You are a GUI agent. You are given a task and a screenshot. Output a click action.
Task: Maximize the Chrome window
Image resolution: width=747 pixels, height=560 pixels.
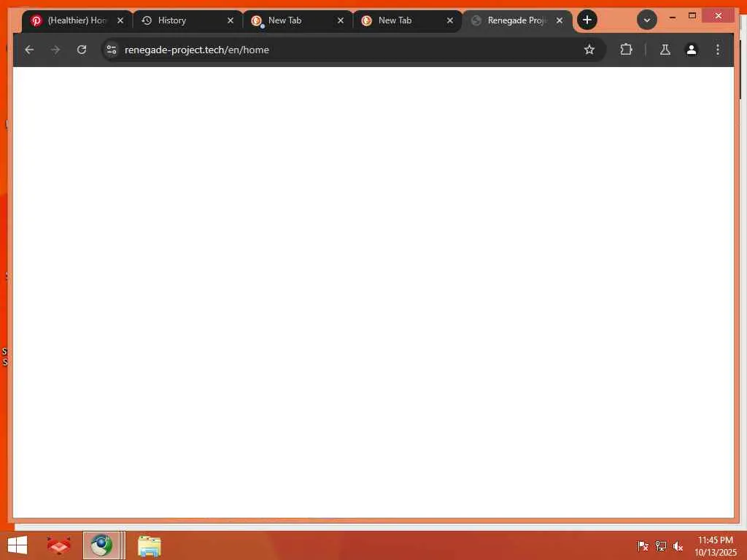(x=692, y=16)
